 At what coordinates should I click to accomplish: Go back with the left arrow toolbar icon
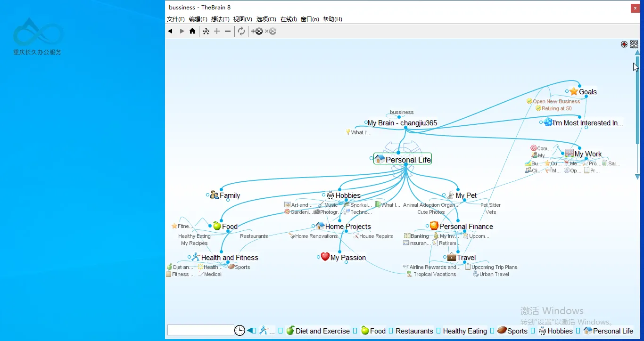(x=170, y=31)
